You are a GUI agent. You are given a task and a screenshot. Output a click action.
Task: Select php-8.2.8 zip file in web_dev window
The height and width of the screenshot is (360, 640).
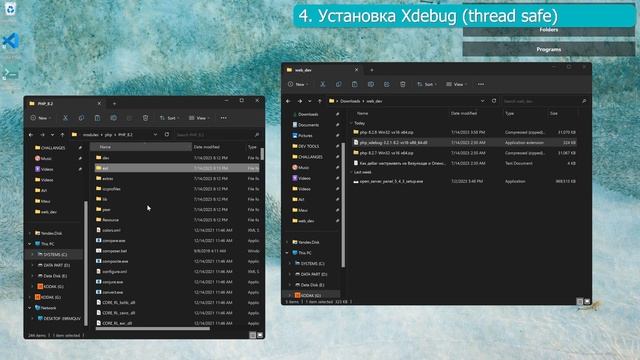pyautogui.click(x=465, y=132)
